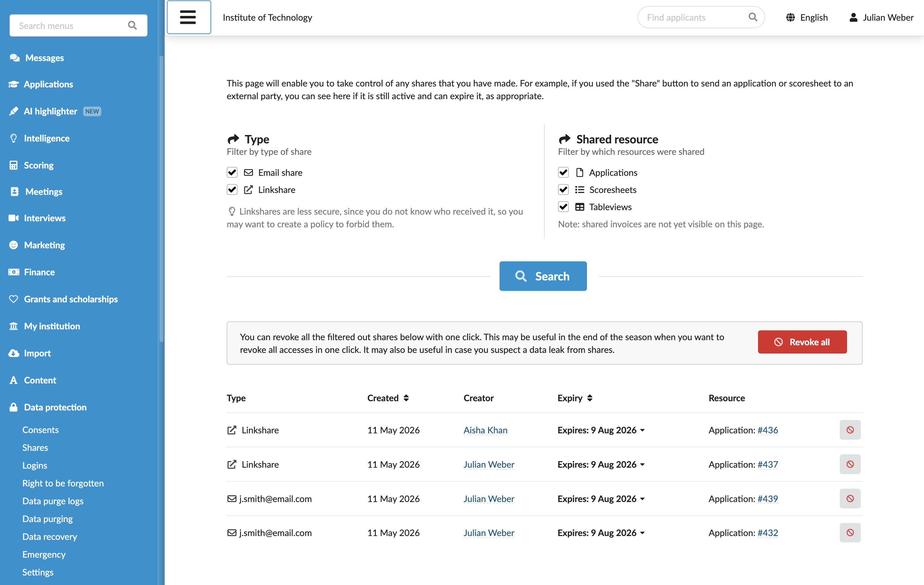
Task: Click the Intelligence lightbulb icon
Action: pos(13,138)
